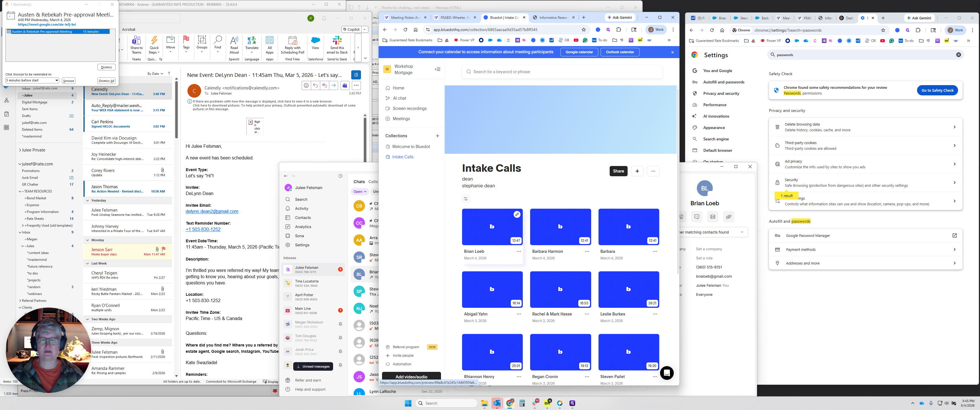Open Microsoft Outlook from the taskbar
Viewport: 980px width, 410px height.
pos(497,403)
